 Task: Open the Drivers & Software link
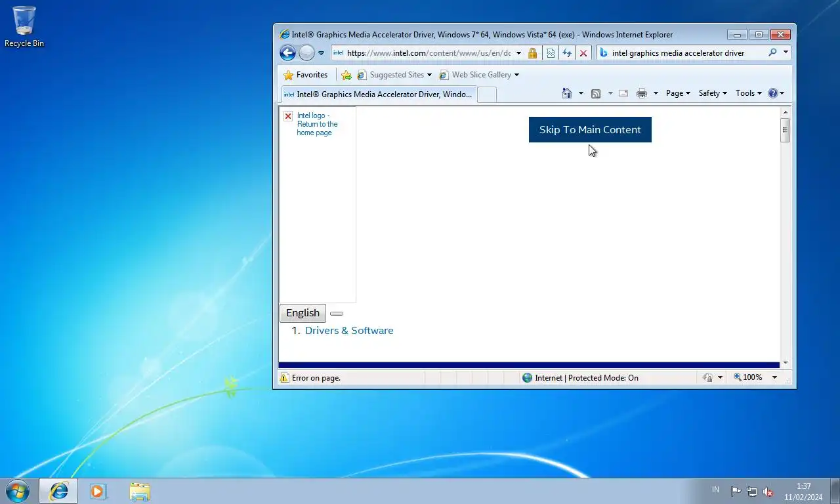click(x=349, y=331)
